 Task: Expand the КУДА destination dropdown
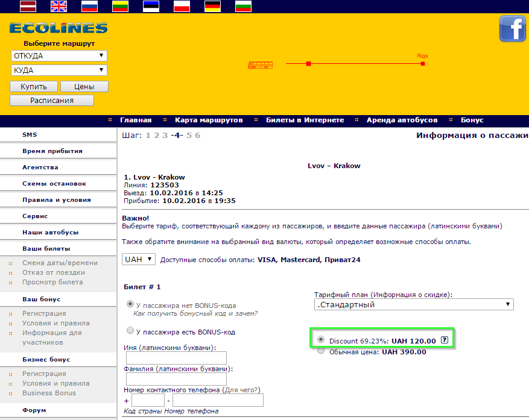59,70
